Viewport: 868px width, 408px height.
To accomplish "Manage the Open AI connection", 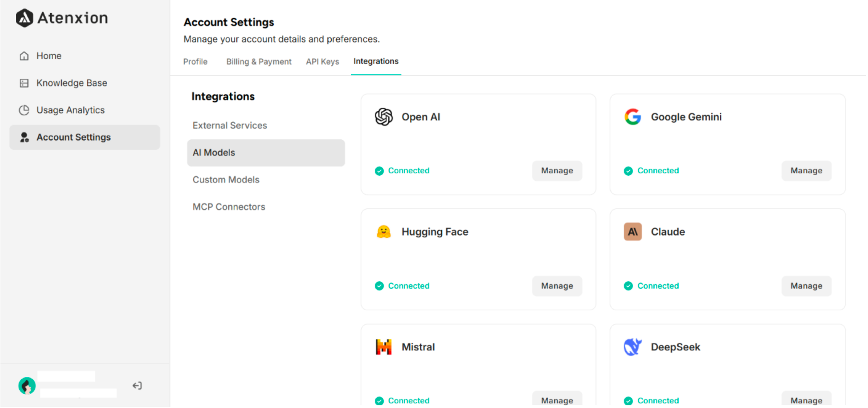I will [x=557, y=171].
